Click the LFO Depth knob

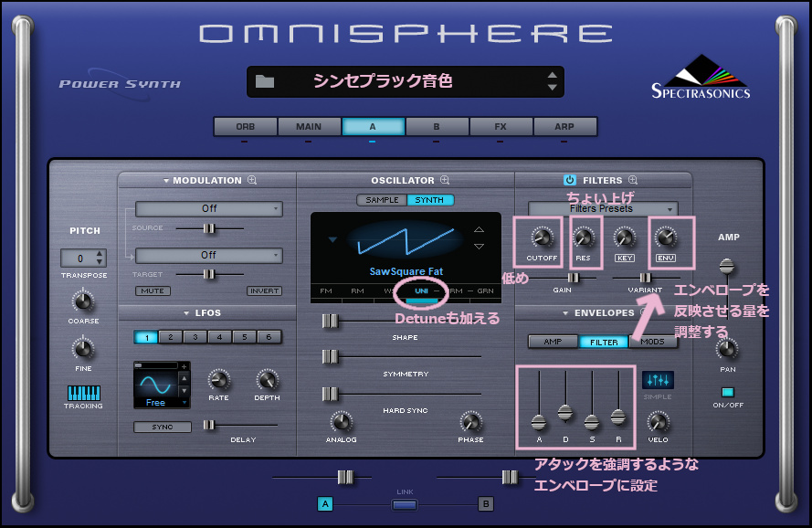268,380
